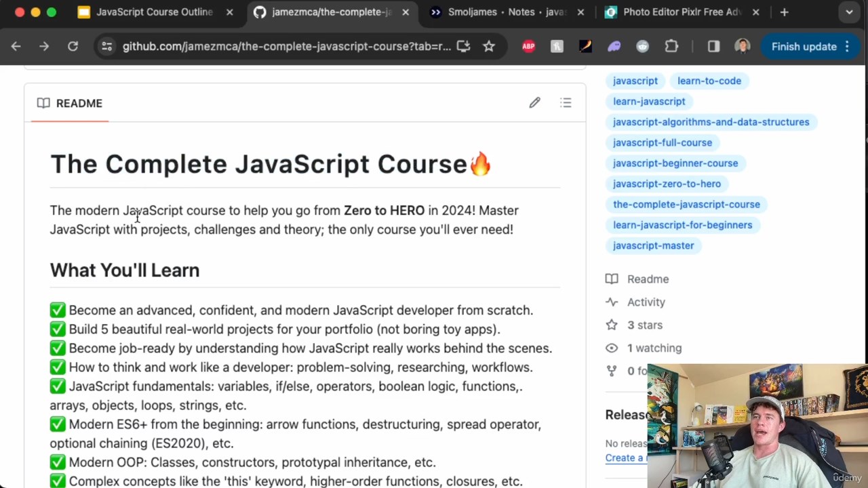
Task: Open the javascript-full-course topic tag
Action: pos(663,142)
